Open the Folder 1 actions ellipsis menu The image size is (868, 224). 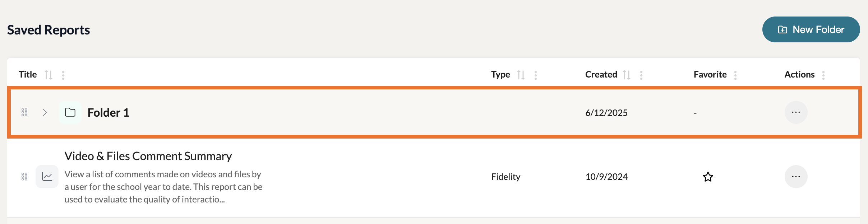point(796,112)
